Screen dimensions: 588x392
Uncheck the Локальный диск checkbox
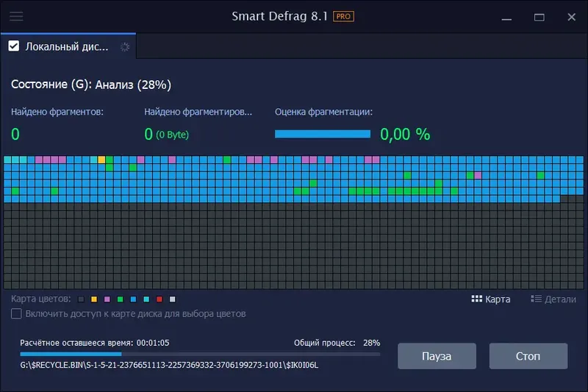tap(14, 46)
